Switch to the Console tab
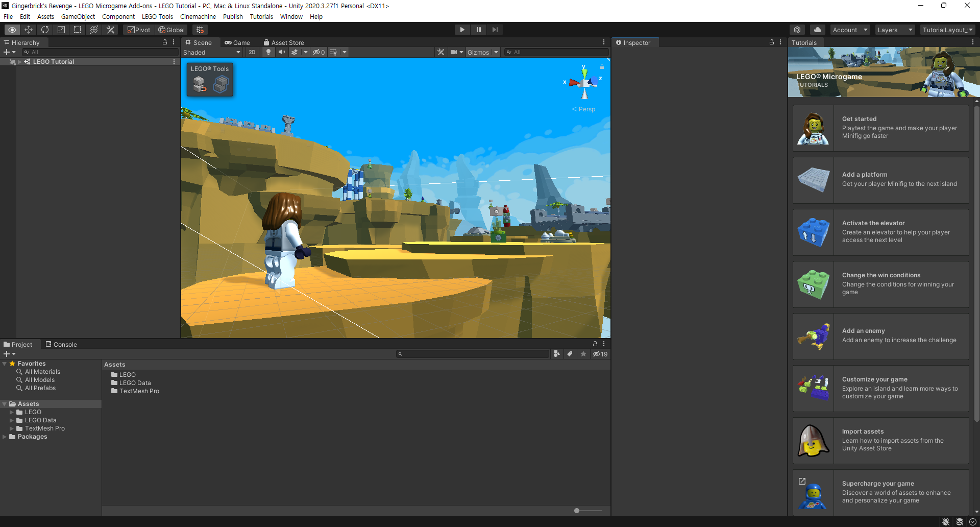 tap(61, 344)
